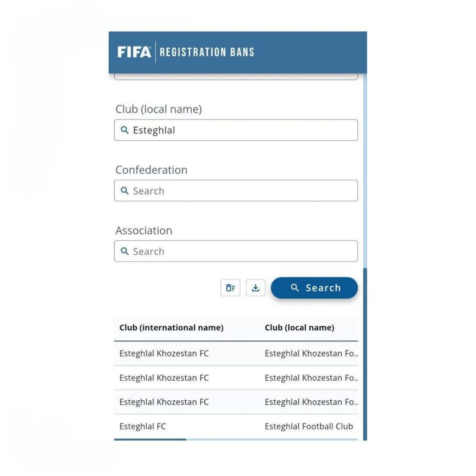Click the clear filters trash icon
This screenshot has height=476, width=476.
(230, 288)
